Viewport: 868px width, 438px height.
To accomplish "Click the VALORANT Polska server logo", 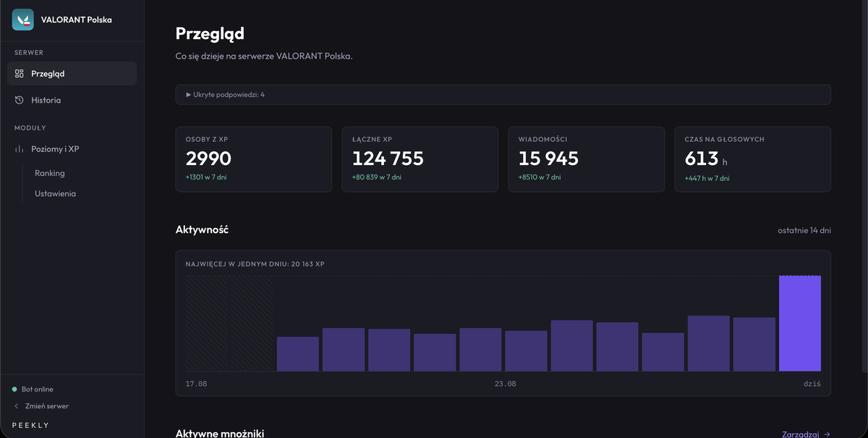I will pos(23,20).
